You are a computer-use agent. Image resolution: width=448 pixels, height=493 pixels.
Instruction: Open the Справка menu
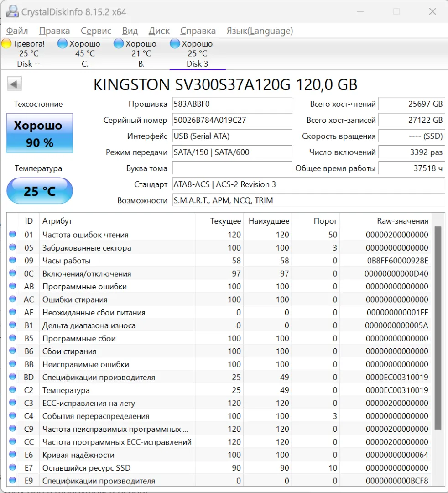tap(198, 31)
